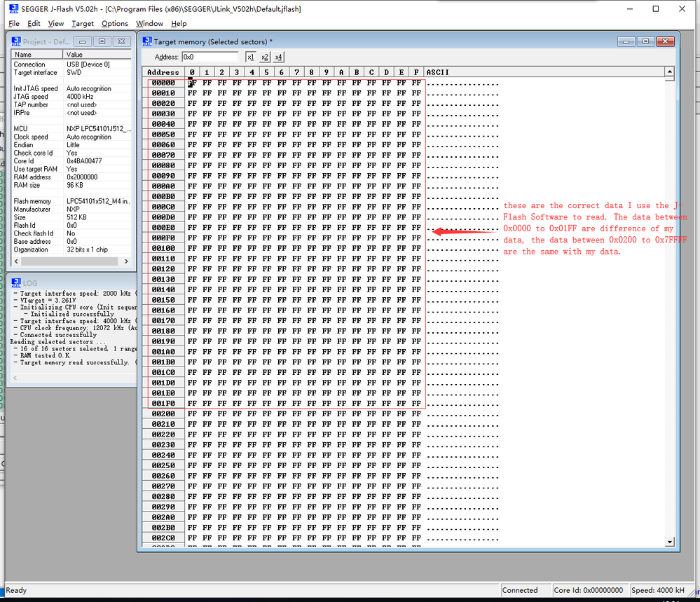Viewport: 700px width, 602px height.
Task: Select the JTAG speed 4000 kHz row
Action: (x=71, y=97)
